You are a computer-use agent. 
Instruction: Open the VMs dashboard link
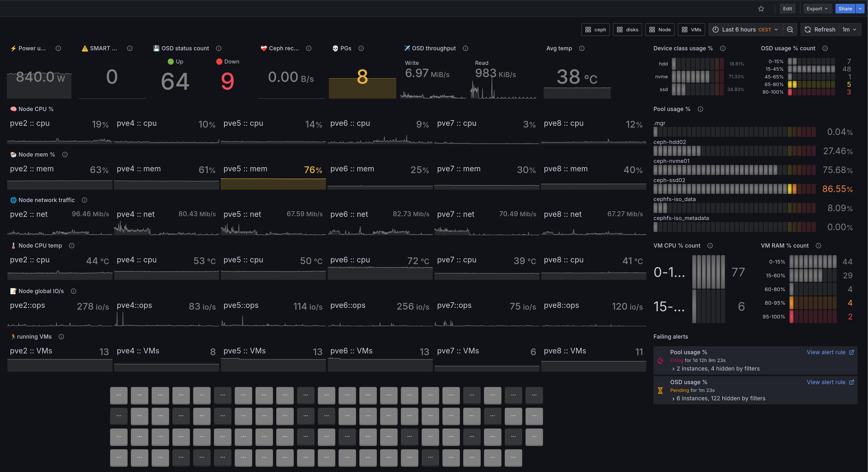pyautogui.click(x=691, y=30)
